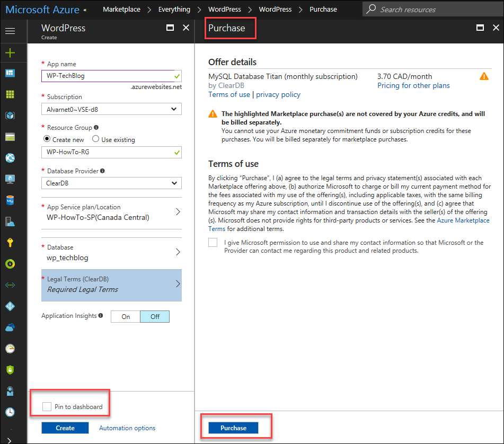Click the blue Purchase button
Image resolution: width=504 pixels, height=444 pixels.
tap(233, 428)
